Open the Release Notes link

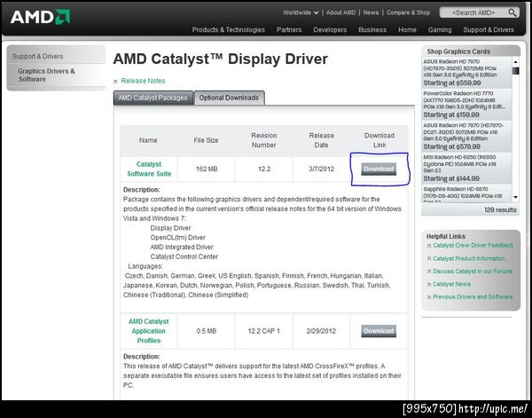[x=143, y=81]
